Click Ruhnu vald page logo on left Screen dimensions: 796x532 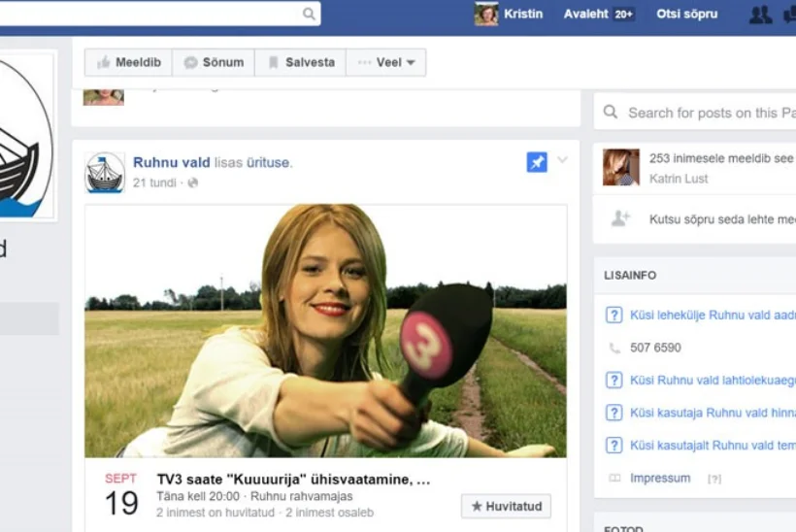tap(26, 136)
